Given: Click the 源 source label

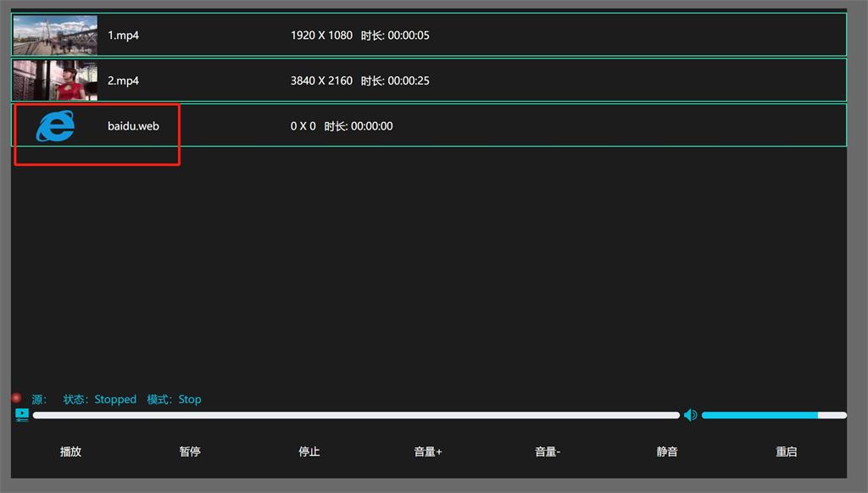Looking at the screenshot, I should (x=39, y=400).
